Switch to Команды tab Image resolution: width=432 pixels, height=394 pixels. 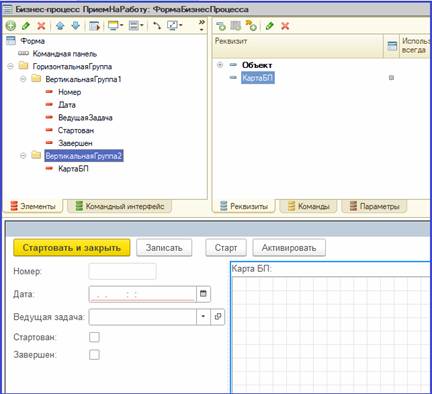click(309, 206)
